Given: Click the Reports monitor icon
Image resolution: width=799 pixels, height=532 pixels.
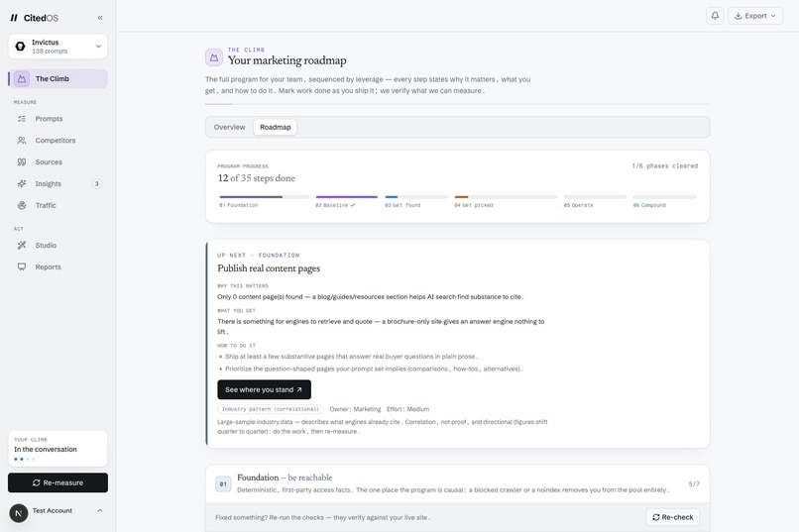Looking at the screenshot, I should [22, 266].
